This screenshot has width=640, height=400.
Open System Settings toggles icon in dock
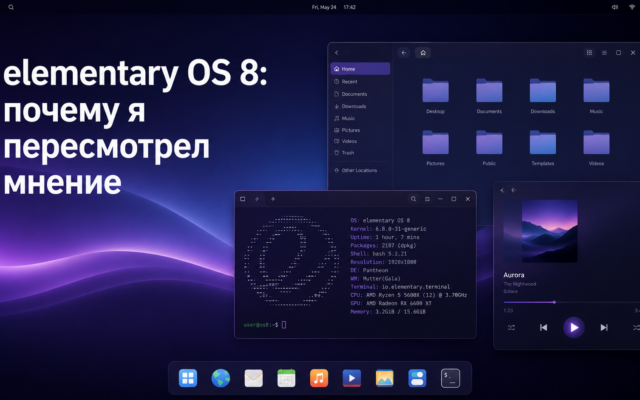pyautogui.click(x=417, y=378)
